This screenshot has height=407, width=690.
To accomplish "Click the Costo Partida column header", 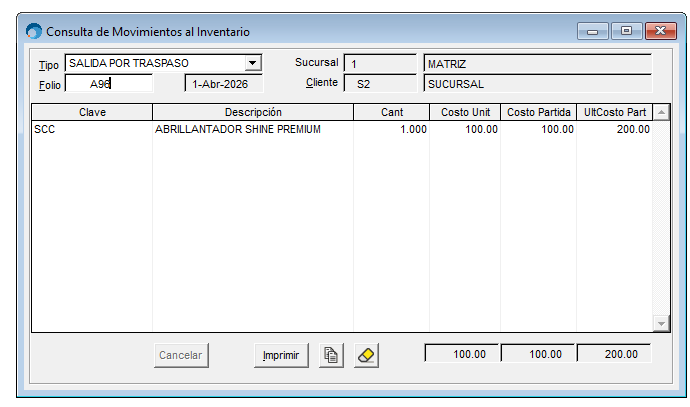I will tap(539, 112).
